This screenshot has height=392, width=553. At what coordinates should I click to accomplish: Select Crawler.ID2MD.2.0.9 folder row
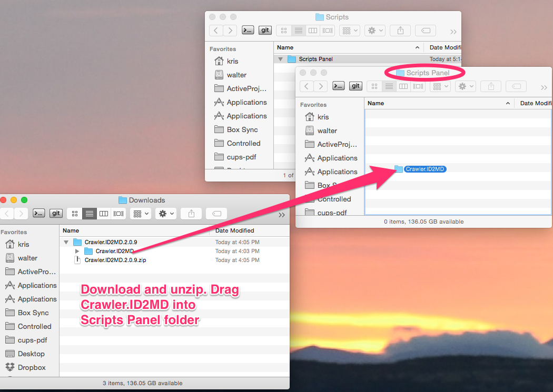[x=174, y=243]
